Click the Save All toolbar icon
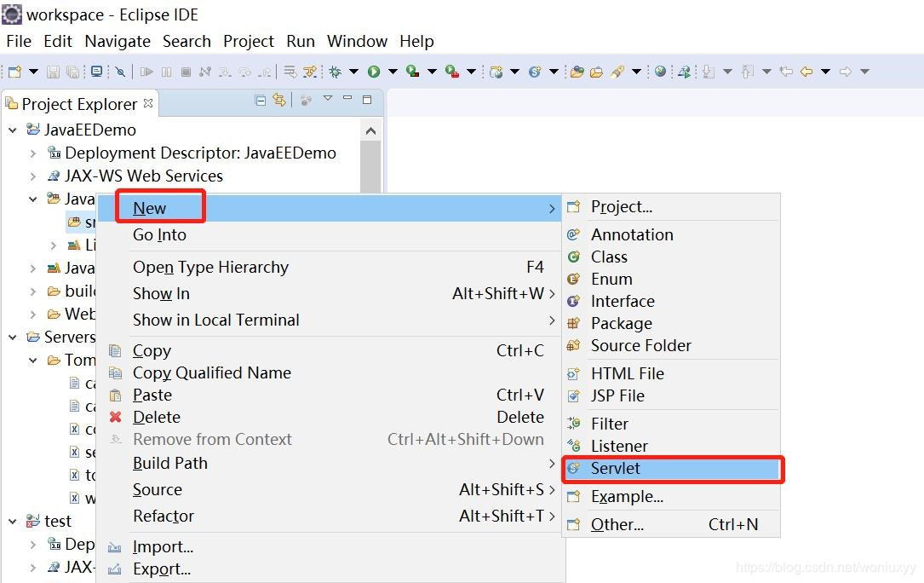Screen dimensions: 924x583 (72, 72)
